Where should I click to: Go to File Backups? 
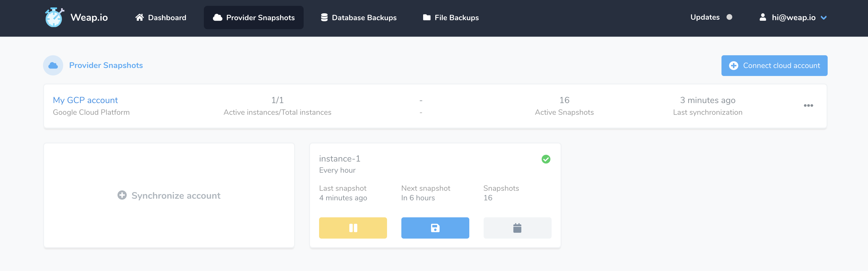[x=451, y=18]
